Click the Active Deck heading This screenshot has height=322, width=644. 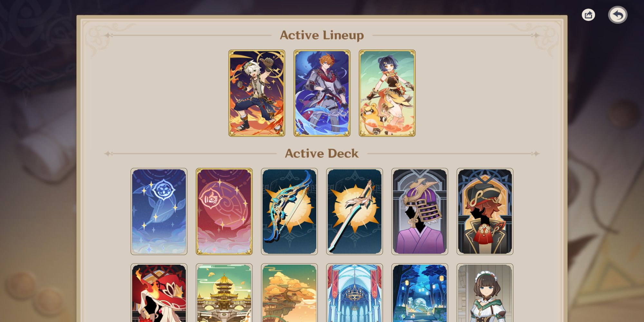click(x=322, y=154)
